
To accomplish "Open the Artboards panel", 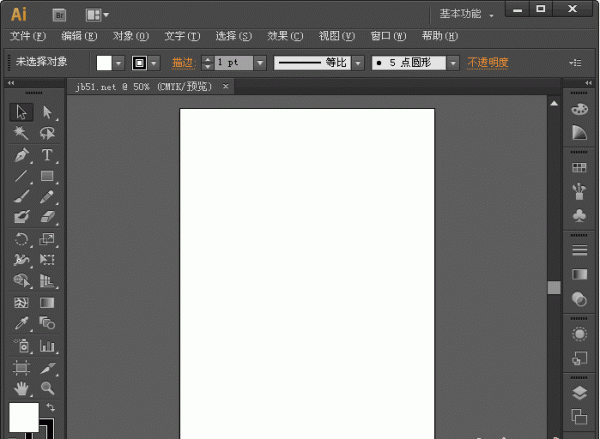I will (x=579, y=417).
